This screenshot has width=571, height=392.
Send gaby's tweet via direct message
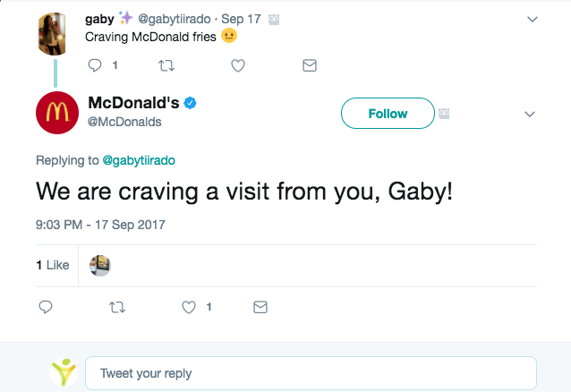[310, 65]
